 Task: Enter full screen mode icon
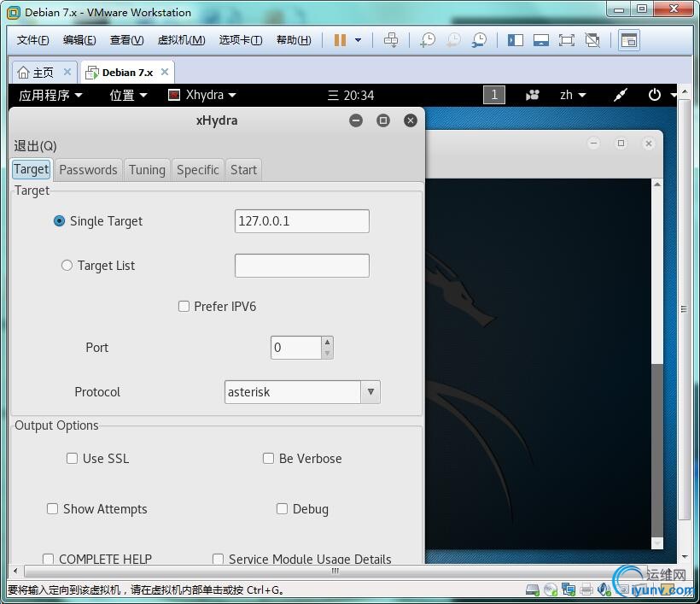coord(567,40)
